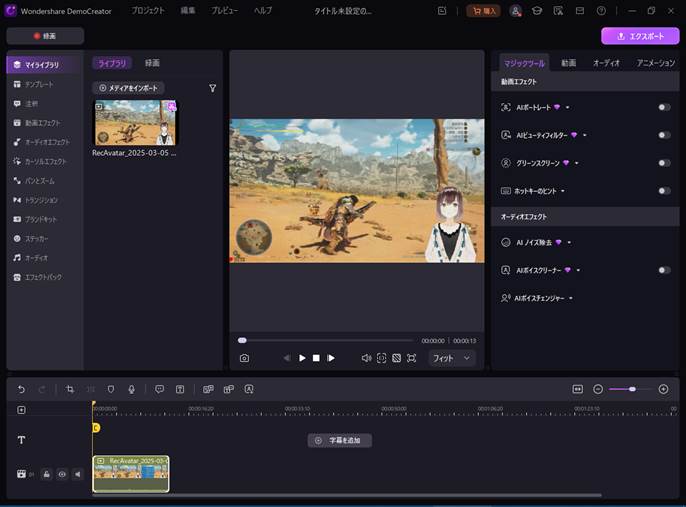Switch to the アニメーション tab
Screen dimensions: 686x507
(x=656, y=63)
